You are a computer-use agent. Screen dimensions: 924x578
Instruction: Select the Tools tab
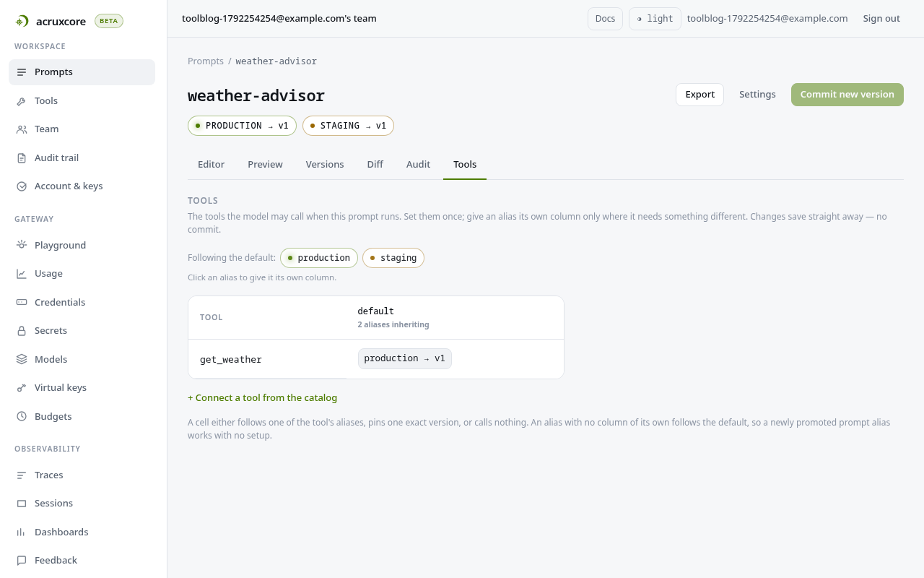[x=465, y=165]
